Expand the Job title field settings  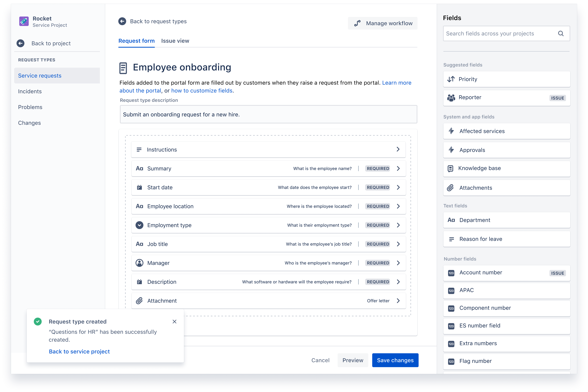click(398, 244)
